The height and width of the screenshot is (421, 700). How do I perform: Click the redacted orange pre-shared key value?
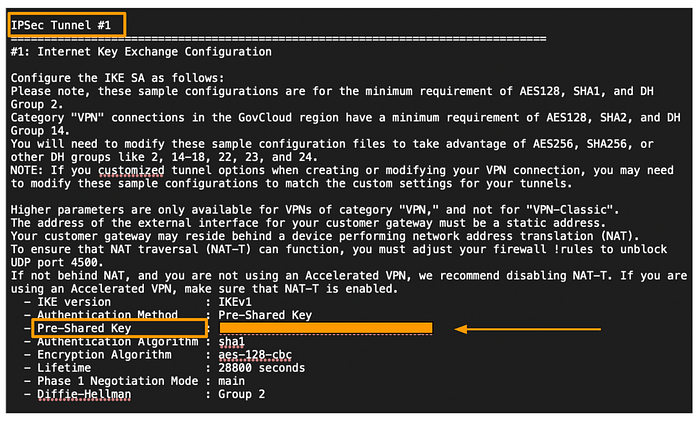326,328
